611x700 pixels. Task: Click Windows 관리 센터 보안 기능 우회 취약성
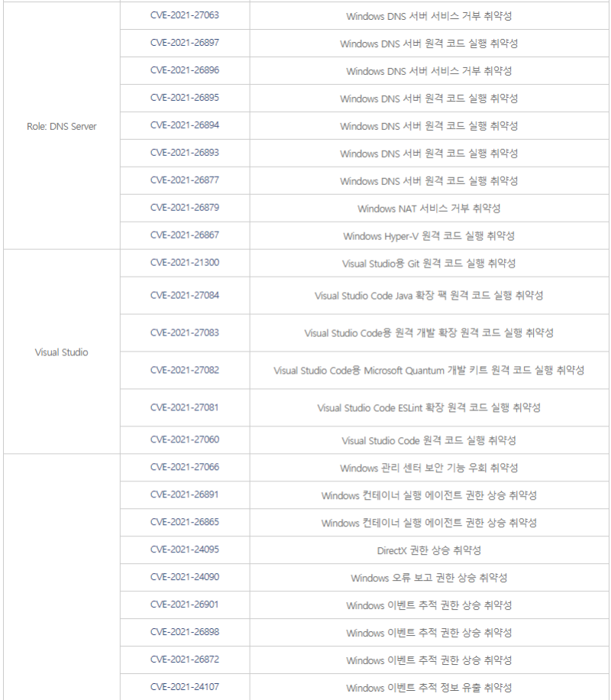pos(428,468)
